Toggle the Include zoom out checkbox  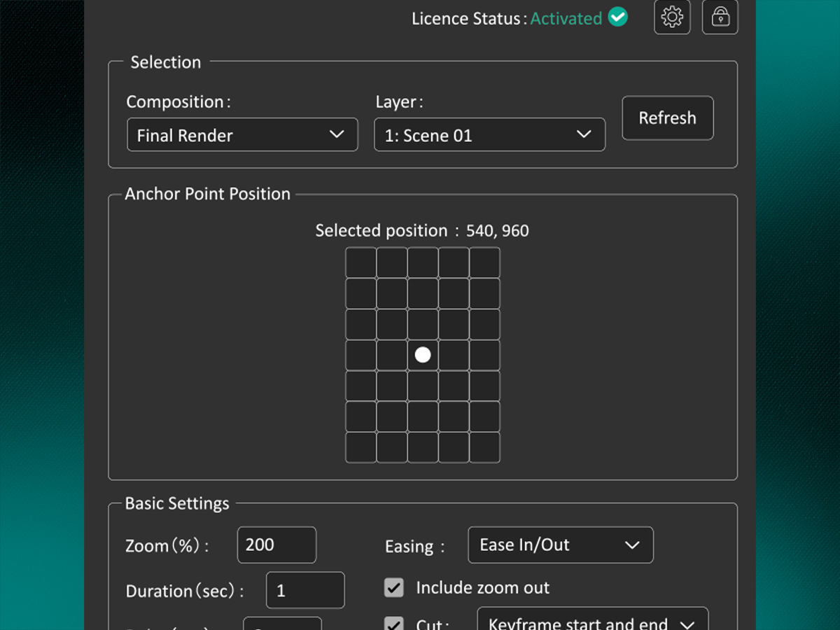click(395, 588)
